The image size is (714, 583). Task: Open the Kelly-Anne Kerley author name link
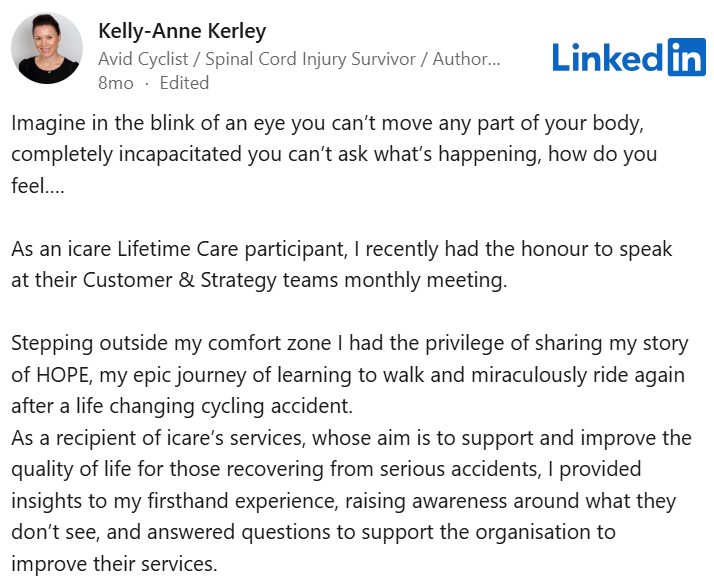tap(182, 31)
